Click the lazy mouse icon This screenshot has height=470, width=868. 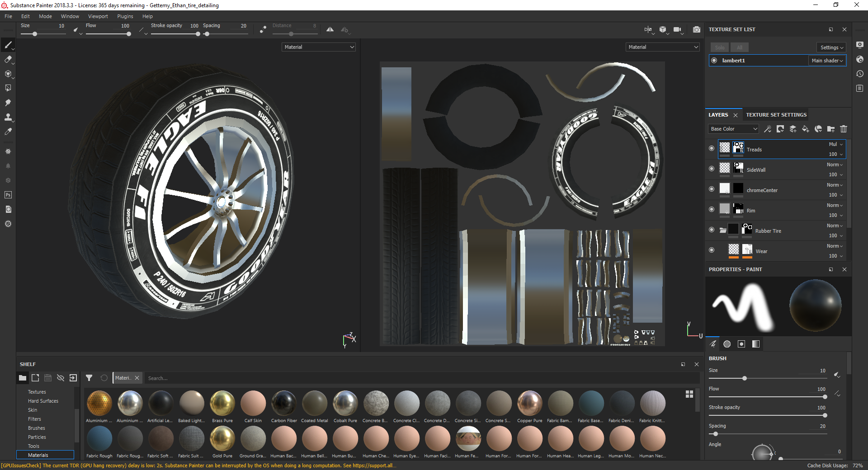[263, 29]
